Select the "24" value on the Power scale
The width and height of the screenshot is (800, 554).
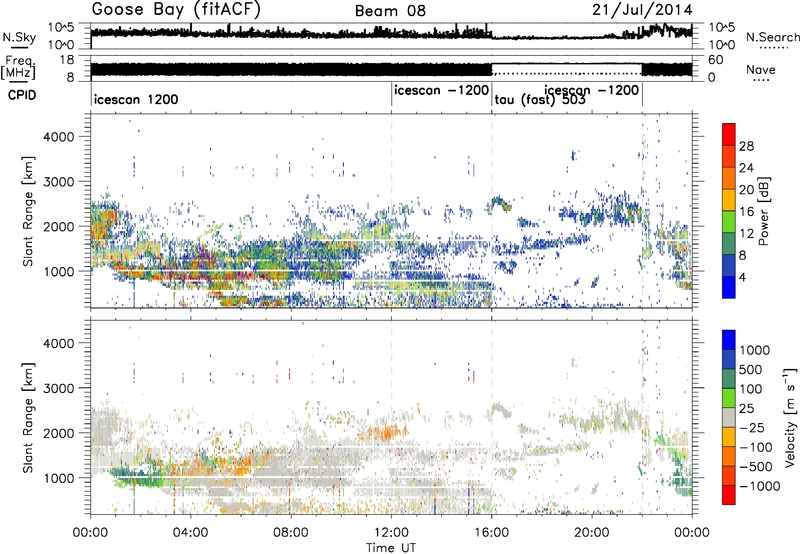(746, 168)
